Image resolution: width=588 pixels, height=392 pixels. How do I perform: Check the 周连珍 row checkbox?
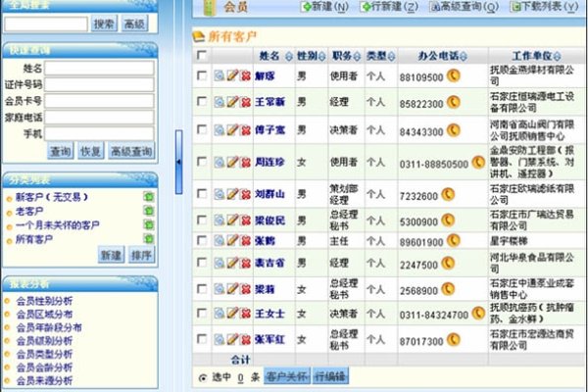tap(202, 162)
